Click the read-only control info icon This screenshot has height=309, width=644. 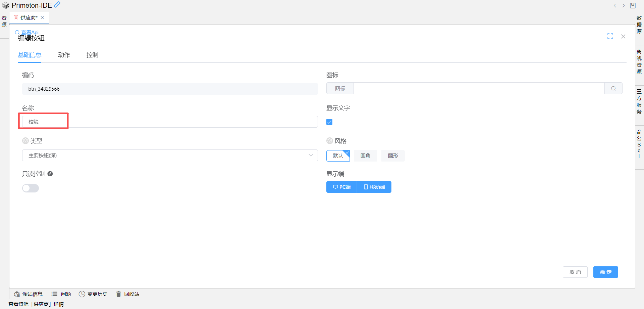click(x=50, y=174)
